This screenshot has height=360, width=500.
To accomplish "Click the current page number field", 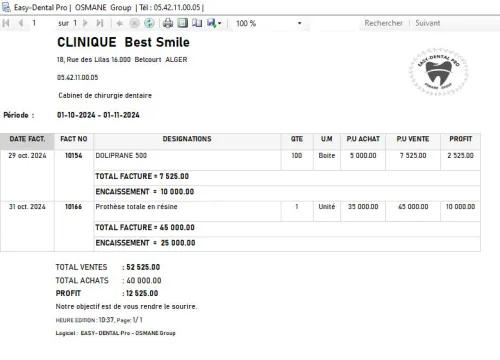I will (x=42, y=23).
